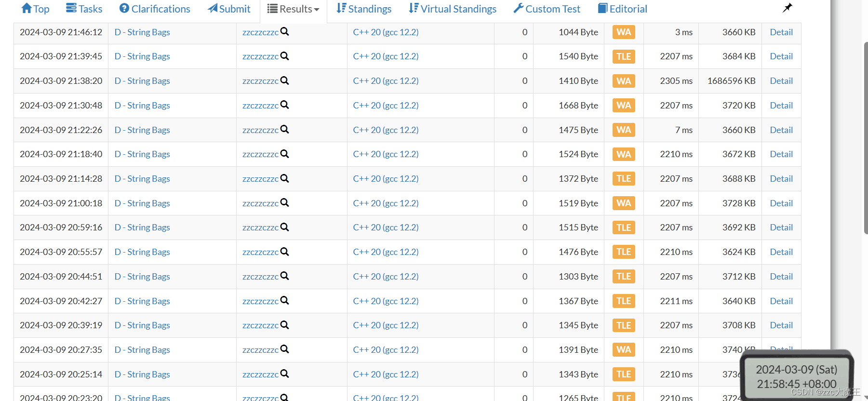This screenshot has width=868, height=401.
Task: Click C++ 20 language link in 21:14:28 row
Action: [386, 178]
